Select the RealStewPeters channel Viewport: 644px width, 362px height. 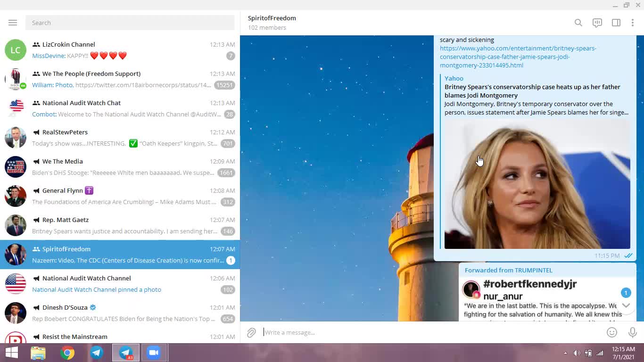pos(120,138)
